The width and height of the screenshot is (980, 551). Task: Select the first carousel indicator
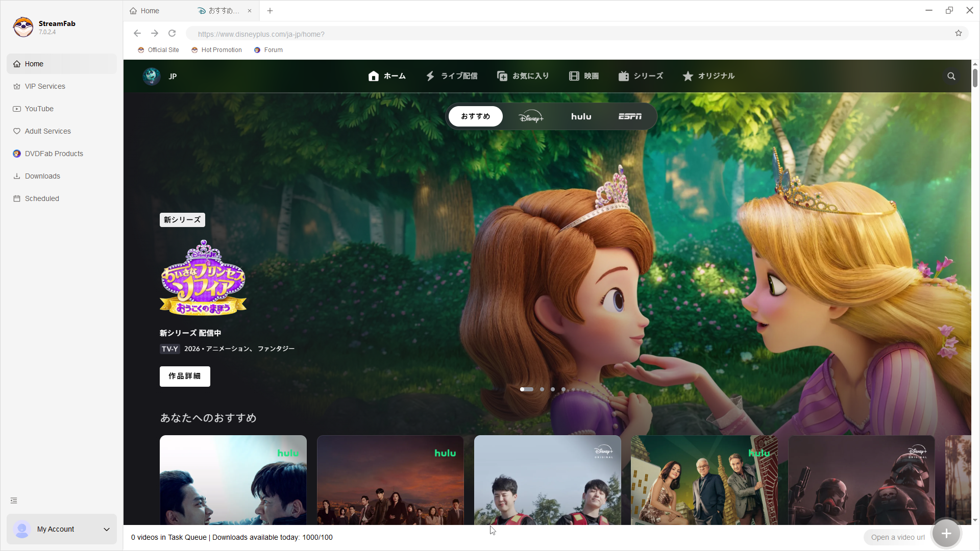pos(527,389)
